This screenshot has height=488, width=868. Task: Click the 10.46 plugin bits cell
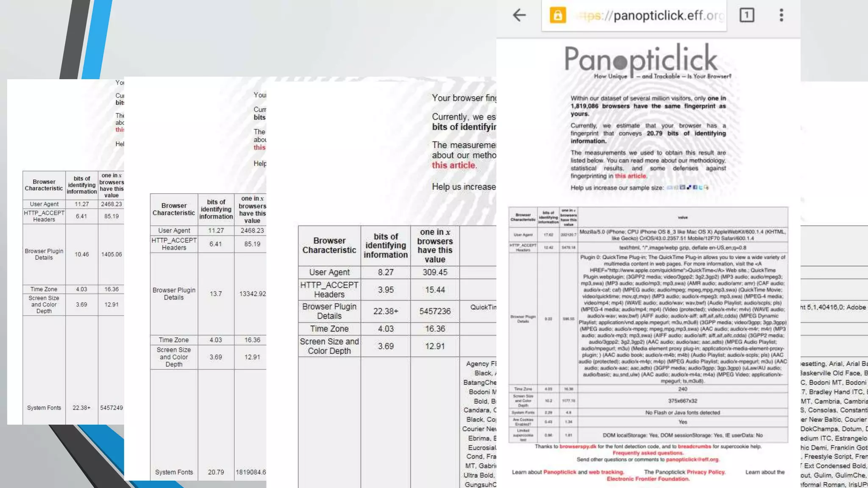click(82, 255)
